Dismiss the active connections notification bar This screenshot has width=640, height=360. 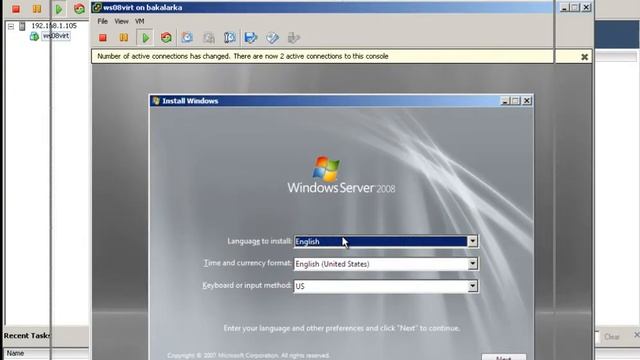(x=584, y=57)
